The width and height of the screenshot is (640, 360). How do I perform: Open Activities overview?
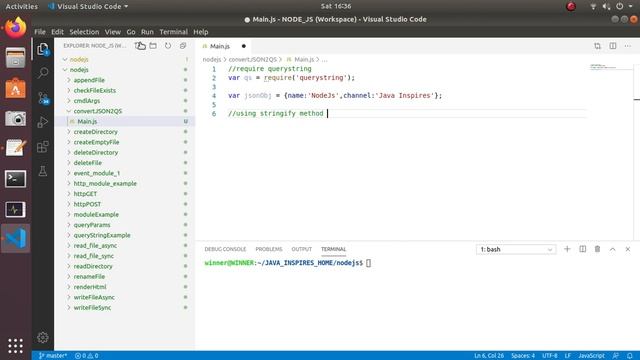point(21,6)
